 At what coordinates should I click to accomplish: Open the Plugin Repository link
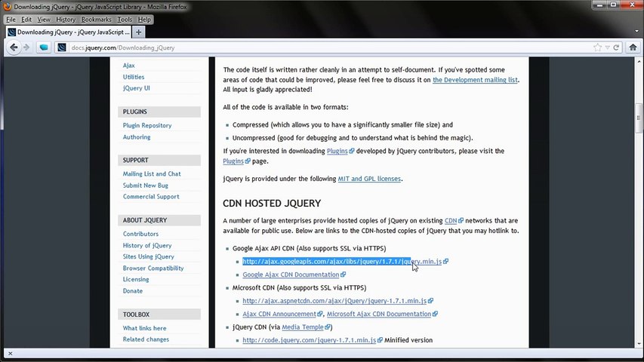pos(147,125)
